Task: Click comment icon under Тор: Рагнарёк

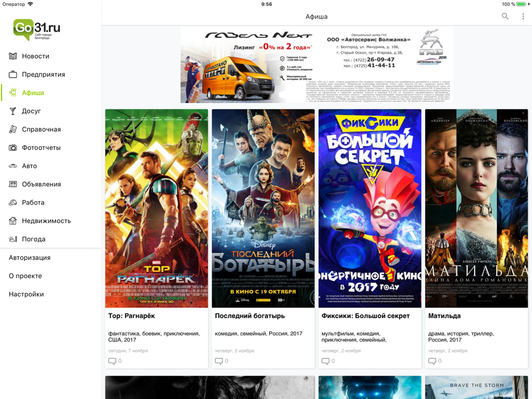Action: pos(112,361)
